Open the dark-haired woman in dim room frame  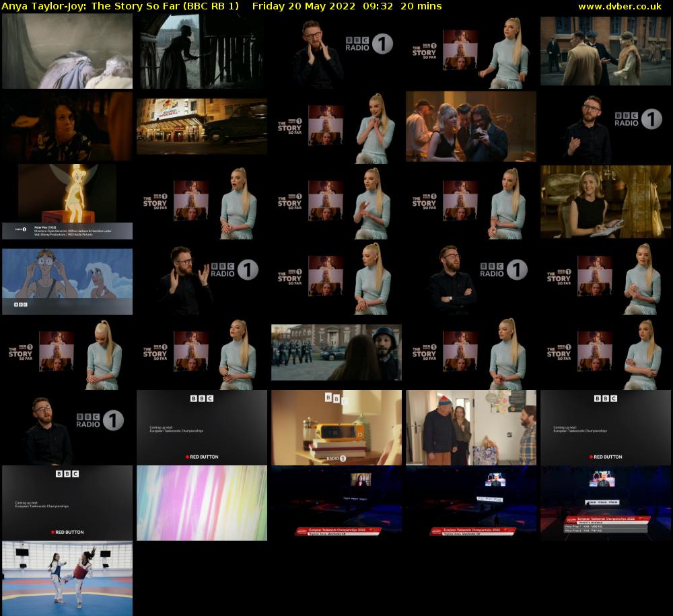point(67,126)
